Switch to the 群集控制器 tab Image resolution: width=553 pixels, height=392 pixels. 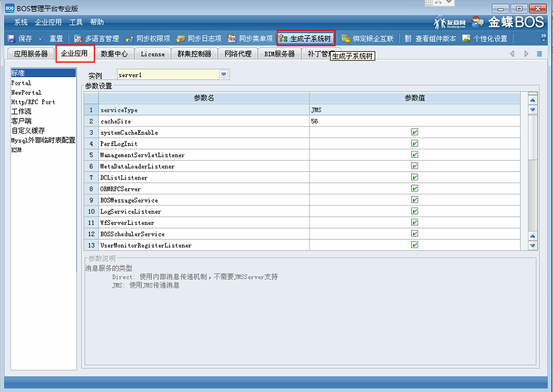point(194,54)
